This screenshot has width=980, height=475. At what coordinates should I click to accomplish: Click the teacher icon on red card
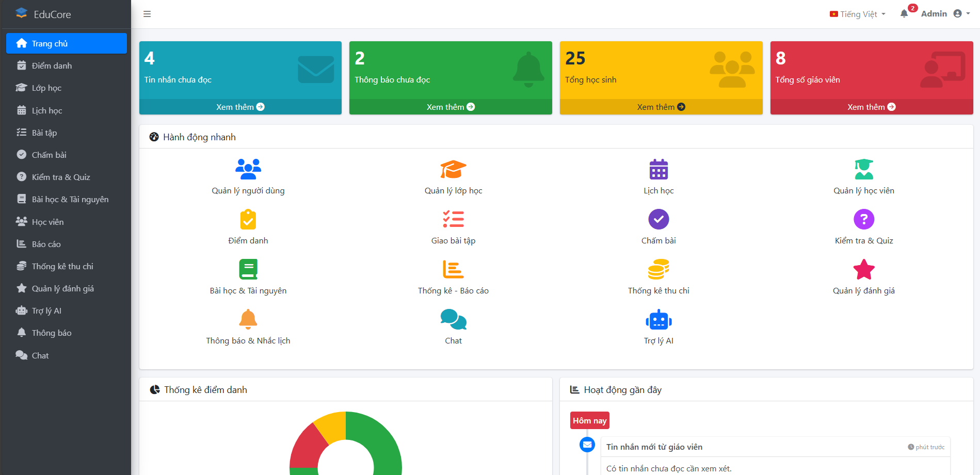click(943, 70)
